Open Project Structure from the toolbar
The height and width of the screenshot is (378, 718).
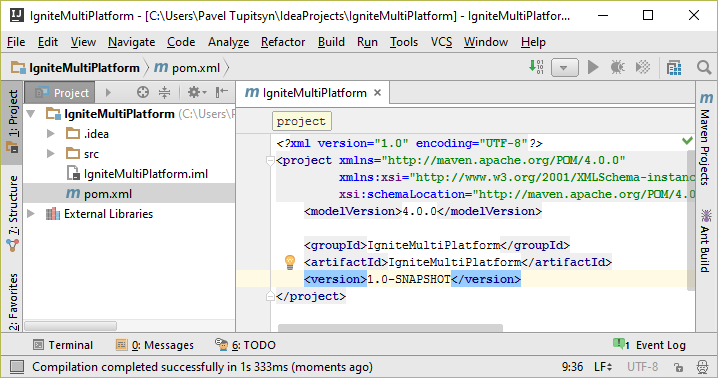coord(674,68)
